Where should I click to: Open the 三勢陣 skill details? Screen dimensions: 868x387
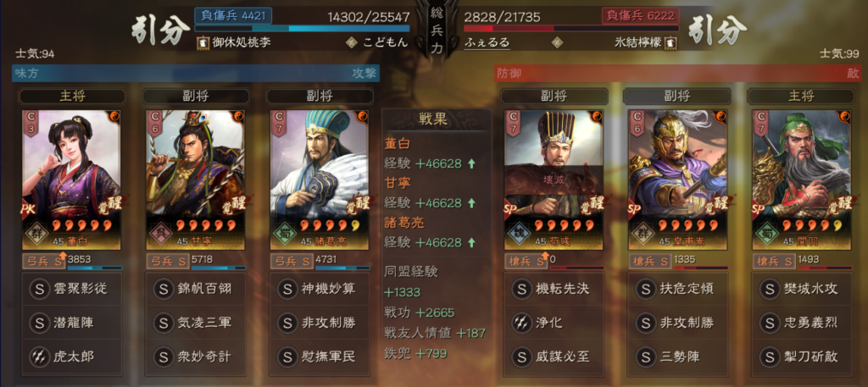pyautogui.click(x=677, y=356)
